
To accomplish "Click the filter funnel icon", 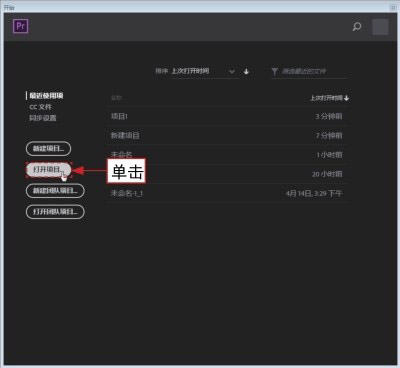I will coord(274,71).
